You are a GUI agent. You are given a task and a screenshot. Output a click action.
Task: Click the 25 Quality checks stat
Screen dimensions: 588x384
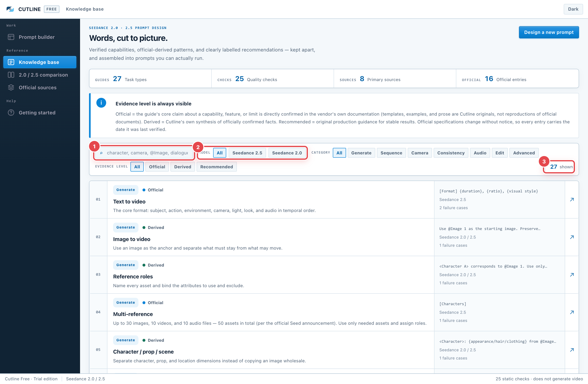pyautogui.click(x=273, y=79)
